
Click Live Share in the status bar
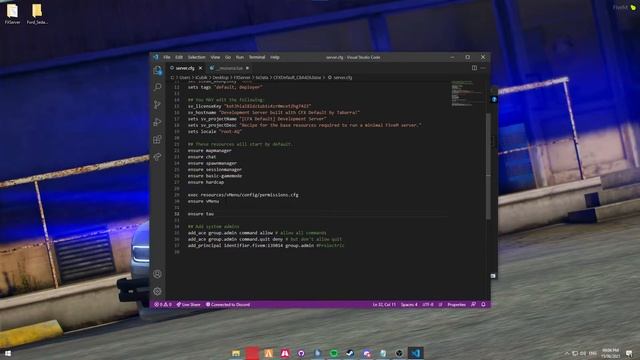189,304
